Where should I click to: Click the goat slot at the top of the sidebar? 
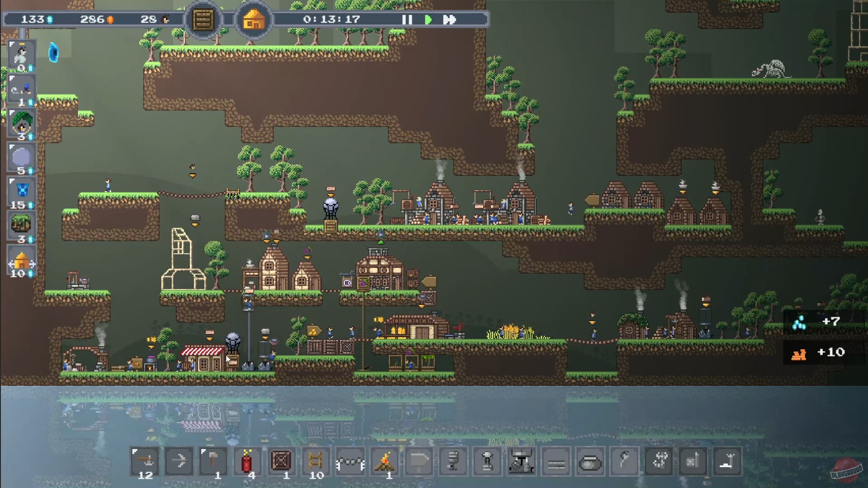point(21,55)
